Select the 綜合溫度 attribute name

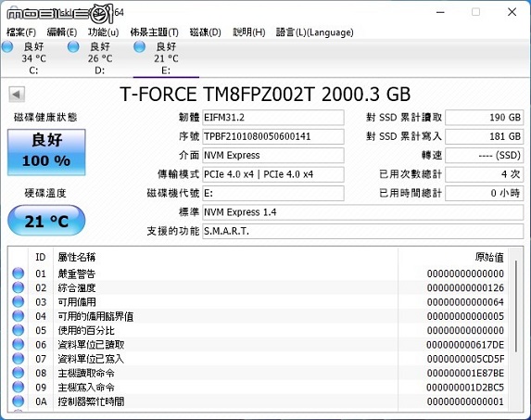click(77, 287)
